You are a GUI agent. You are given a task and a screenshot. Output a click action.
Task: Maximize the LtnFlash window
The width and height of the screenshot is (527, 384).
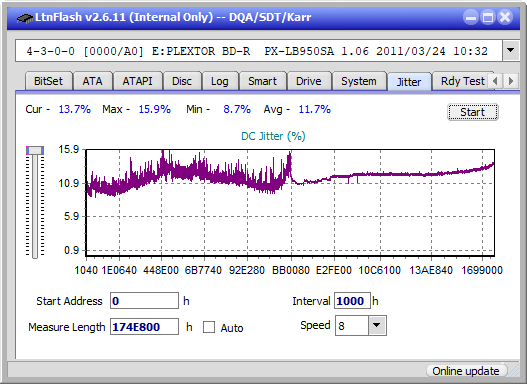pos(488,17)
